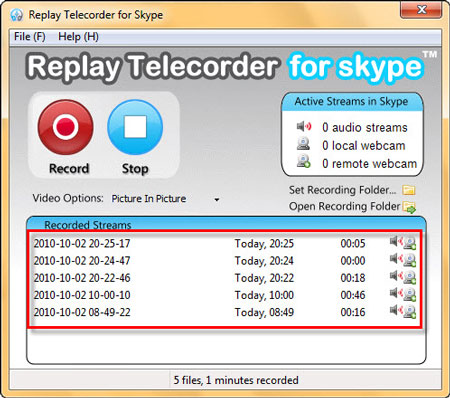This screenshot has width=450, height=398.
Task: Click the webcam icon next to remote webcam
Action: (304, 162)
